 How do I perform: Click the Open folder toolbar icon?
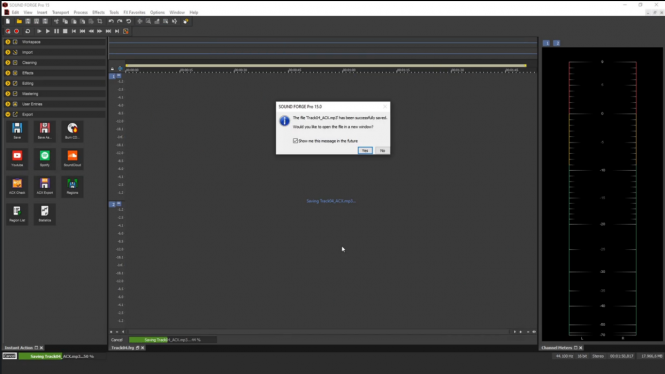[x=19, y=21]
